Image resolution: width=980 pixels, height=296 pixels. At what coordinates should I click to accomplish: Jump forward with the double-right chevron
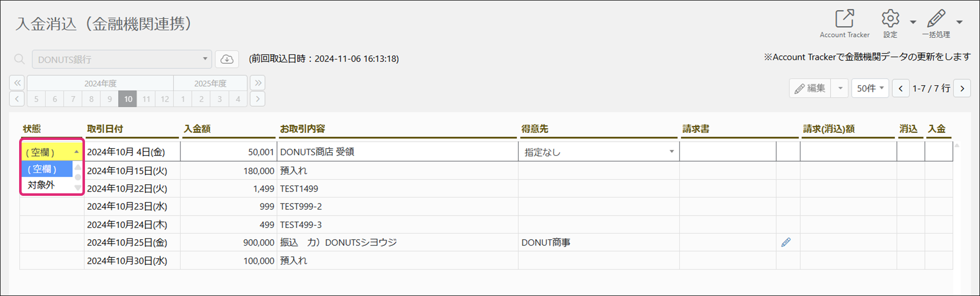(257, 83)
